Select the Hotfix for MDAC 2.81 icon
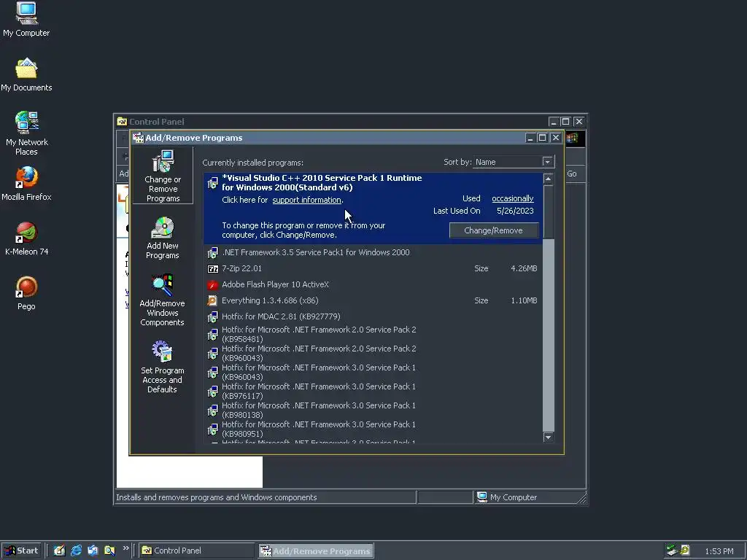The width and height of the screenshot is (747, 560). pos(213,317)
